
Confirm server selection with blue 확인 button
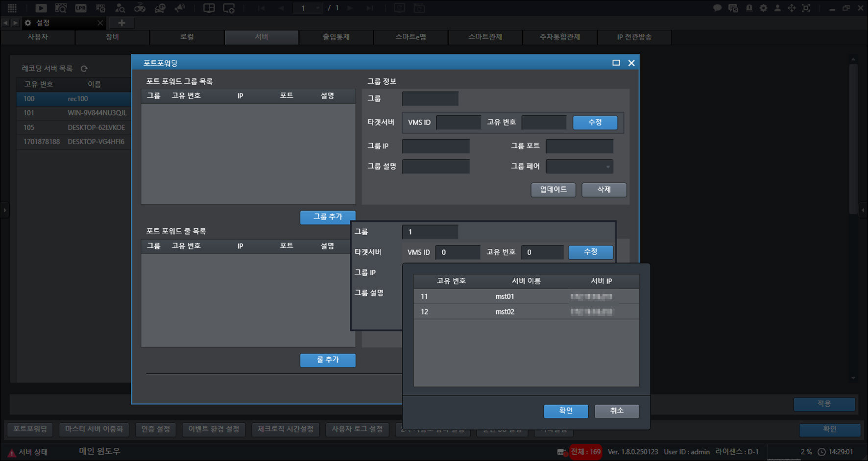(566, 411)
